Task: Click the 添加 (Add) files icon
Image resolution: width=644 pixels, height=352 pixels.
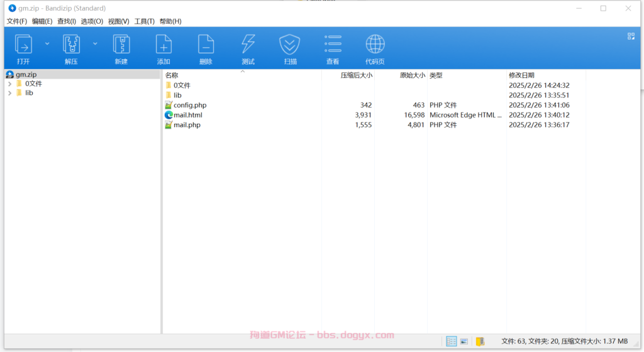Action: click(x=164, y=45)
